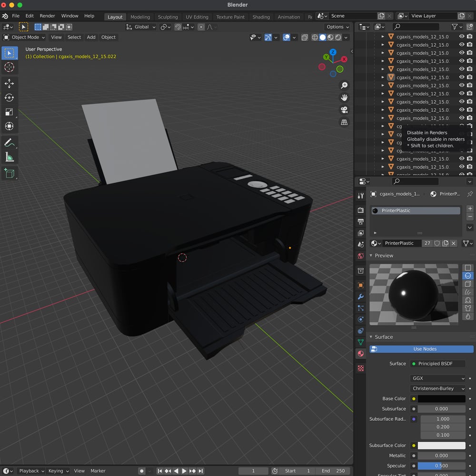The width and height of the screenshot is (476, 476).
Task: Open the Object Mode dropdown
Action: tap(24, 37)
